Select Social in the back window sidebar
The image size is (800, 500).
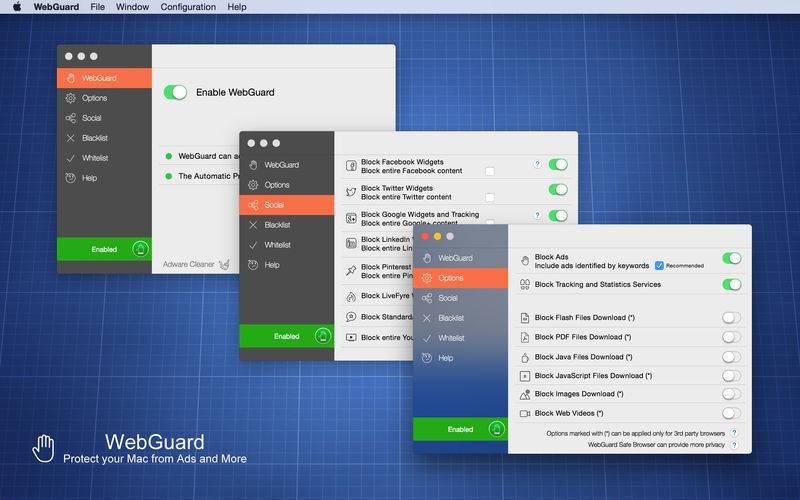coord(104,118)
